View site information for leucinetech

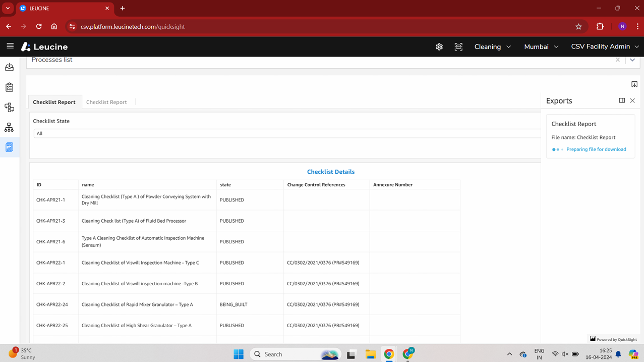[72, 27]
